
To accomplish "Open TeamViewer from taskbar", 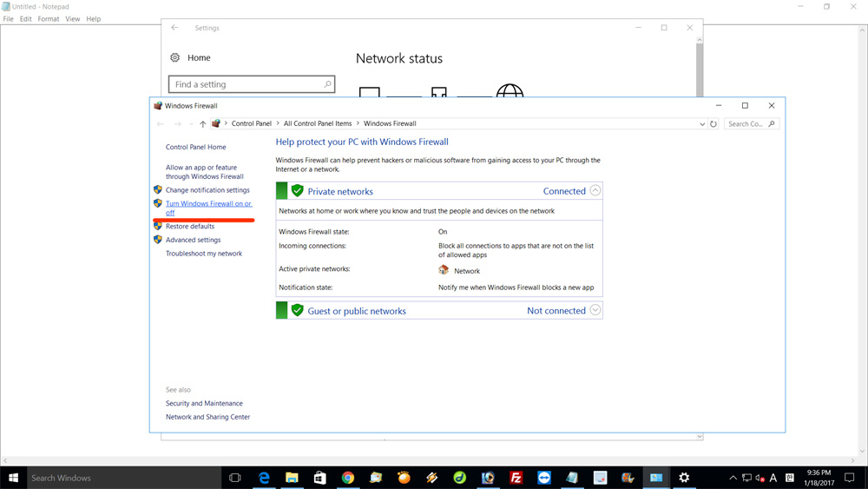I will click(x=544, y=478).
